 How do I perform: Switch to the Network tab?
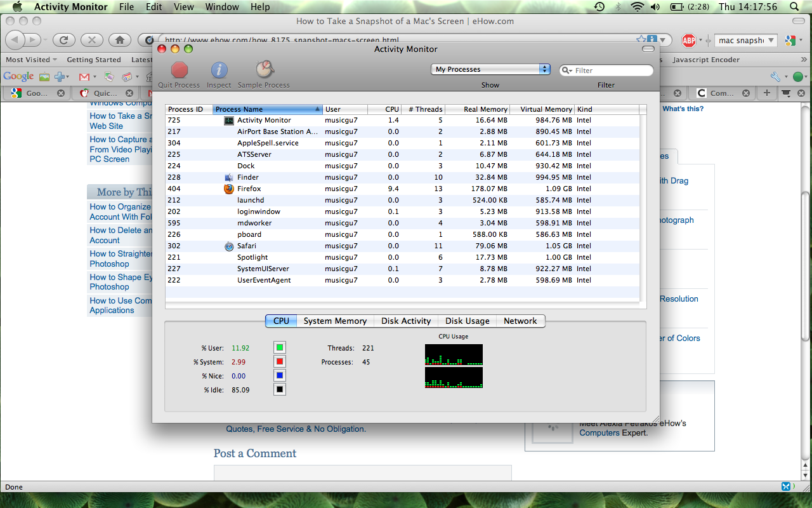click(x=520, y=321)
